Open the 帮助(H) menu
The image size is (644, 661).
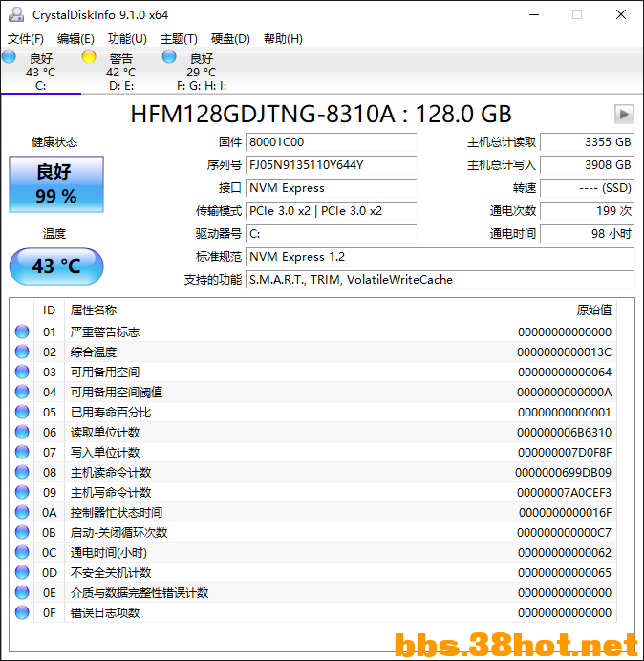pyautogui.click(x=283, y=39)
